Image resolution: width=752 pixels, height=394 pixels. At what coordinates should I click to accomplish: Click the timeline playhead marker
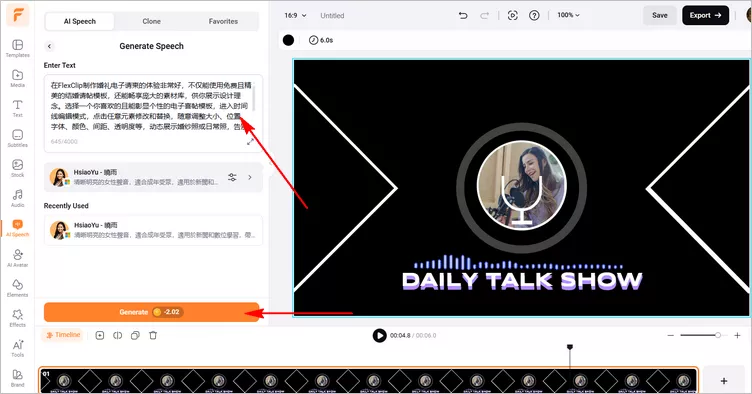(570, 347)
